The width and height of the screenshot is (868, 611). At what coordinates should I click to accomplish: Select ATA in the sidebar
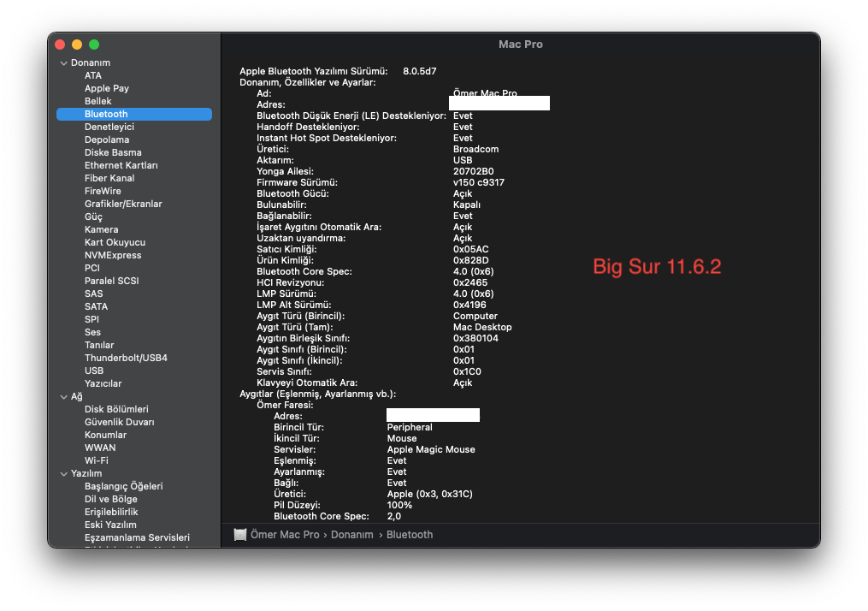pyautogui.click(x=93, y=75)
